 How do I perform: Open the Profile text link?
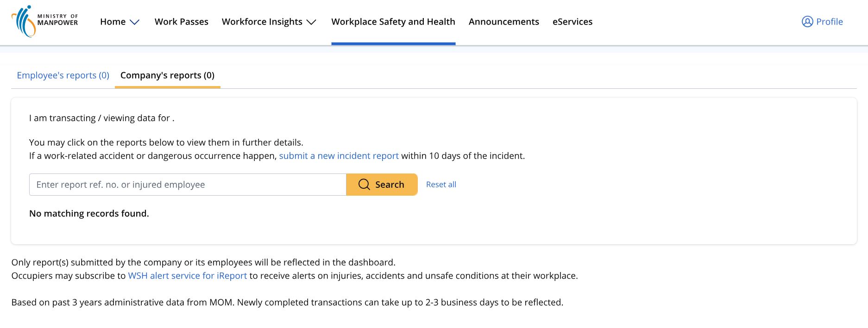point(830,22)
